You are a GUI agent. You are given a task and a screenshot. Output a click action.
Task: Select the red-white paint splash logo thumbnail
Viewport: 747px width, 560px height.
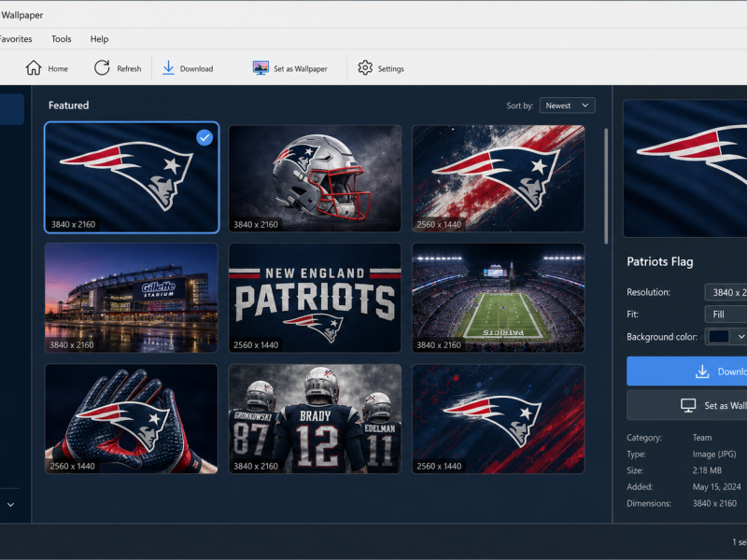pyautogui.click(x=499, y=178)
